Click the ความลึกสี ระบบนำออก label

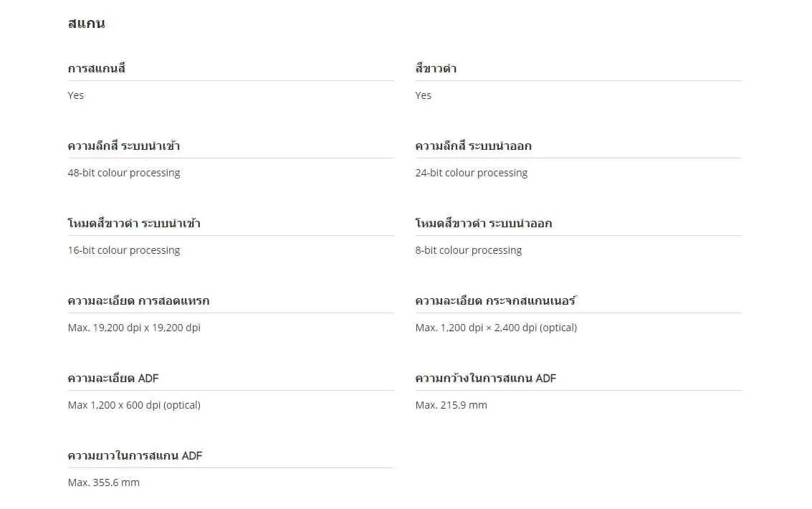point(474,146)
